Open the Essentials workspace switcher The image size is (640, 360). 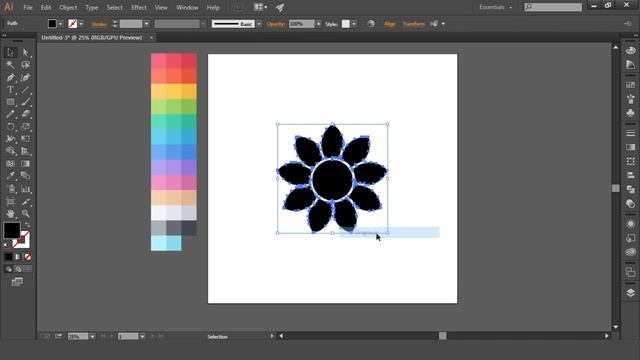coord(496,7)
